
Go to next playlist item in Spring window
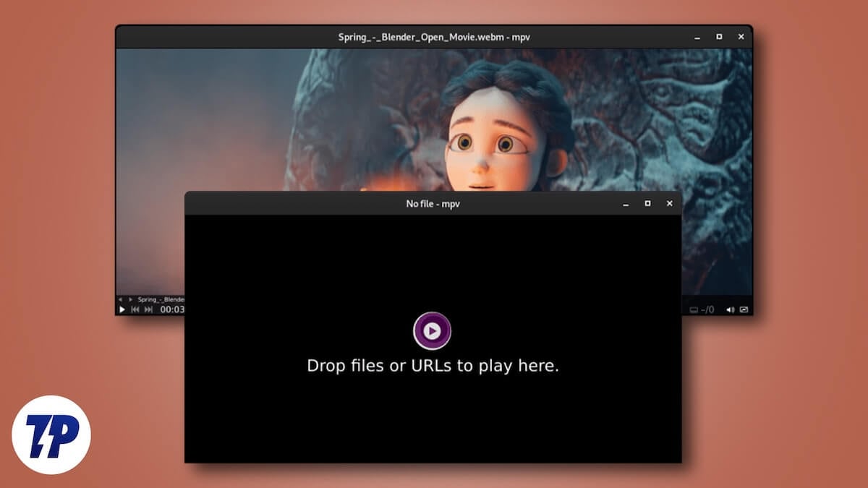click(x=130, y=299)
